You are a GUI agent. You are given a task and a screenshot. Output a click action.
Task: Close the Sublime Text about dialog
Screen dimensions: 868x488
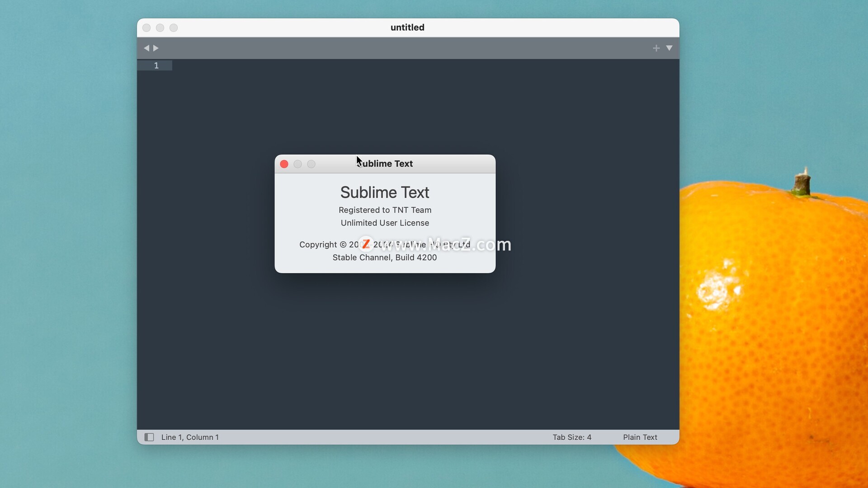[284, 164]
